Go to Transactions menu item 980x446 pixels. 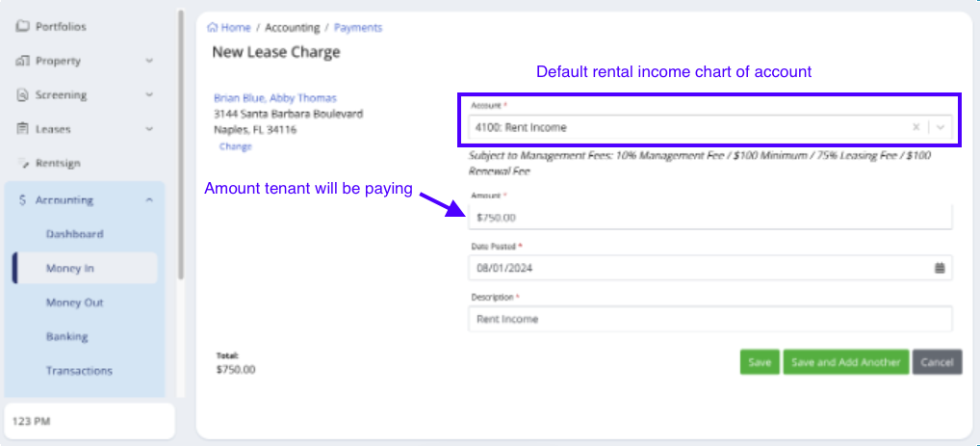79,371
